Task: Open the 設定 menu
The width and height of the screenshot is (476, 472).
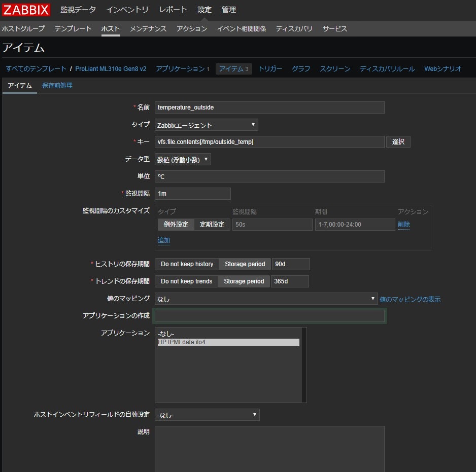Action: click(205, 10)
